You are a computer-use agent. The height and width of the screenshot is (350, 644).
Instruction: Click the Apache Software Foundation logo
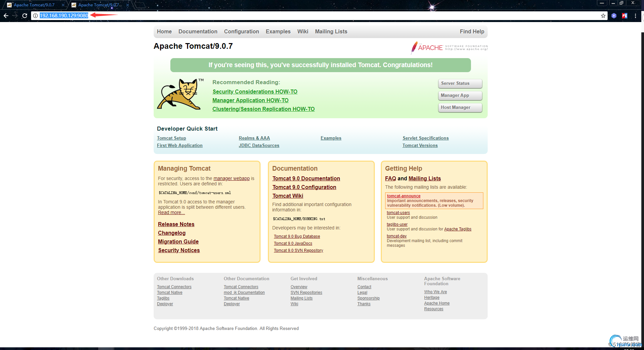click(449, 48)
